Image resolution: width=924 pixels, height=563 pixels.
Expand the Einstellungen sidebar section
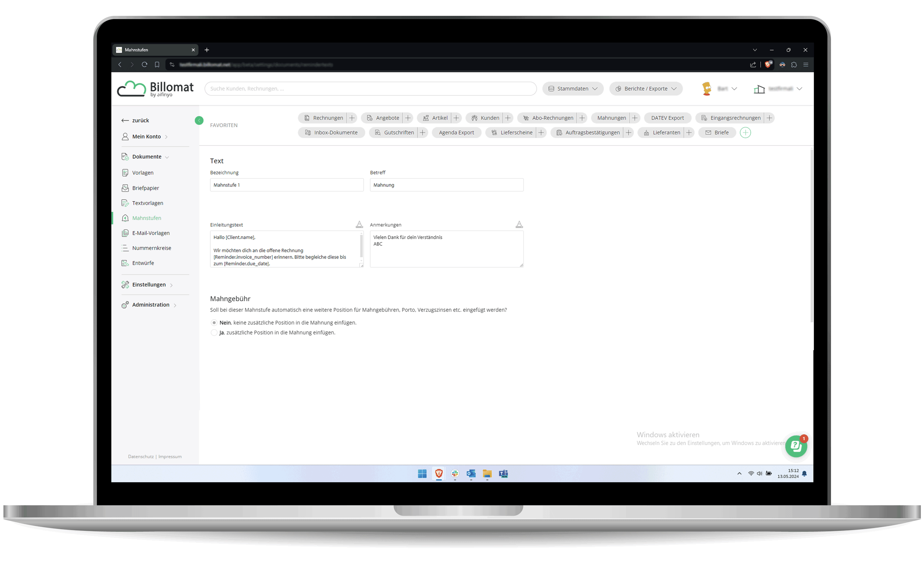[149, 285]
